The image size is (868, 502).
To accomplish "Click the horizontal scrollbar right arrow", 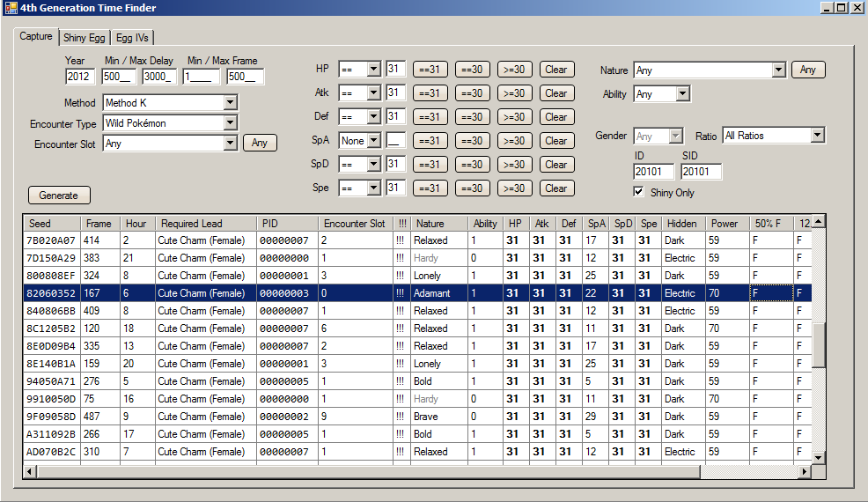I will click(x=805, y=471).
